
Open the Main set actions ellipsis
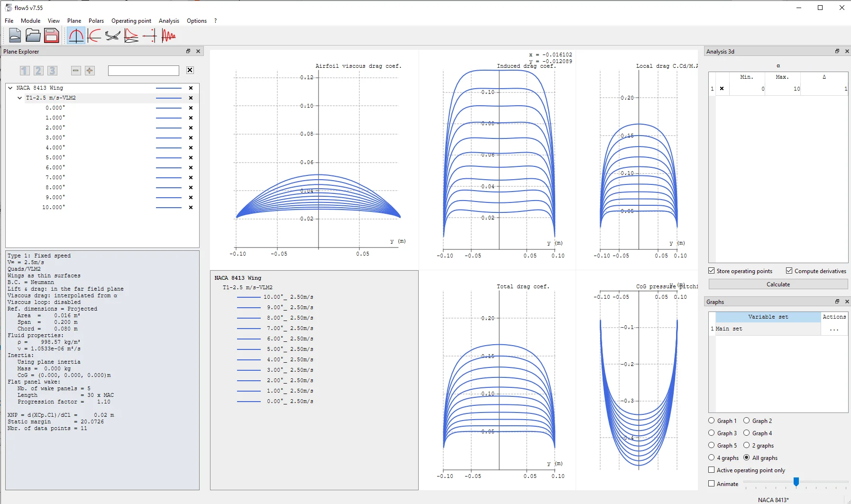click(834, 329)
